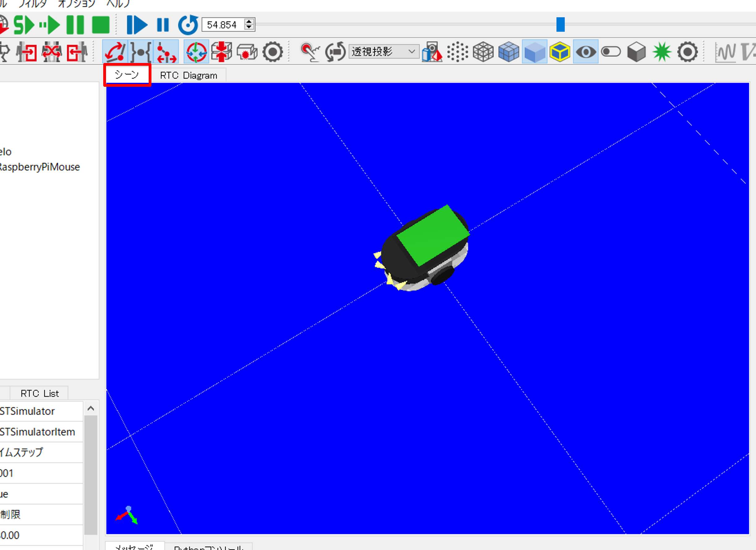
Task: Toggle forward kinematics mode icon
Action: pos(115,52)
